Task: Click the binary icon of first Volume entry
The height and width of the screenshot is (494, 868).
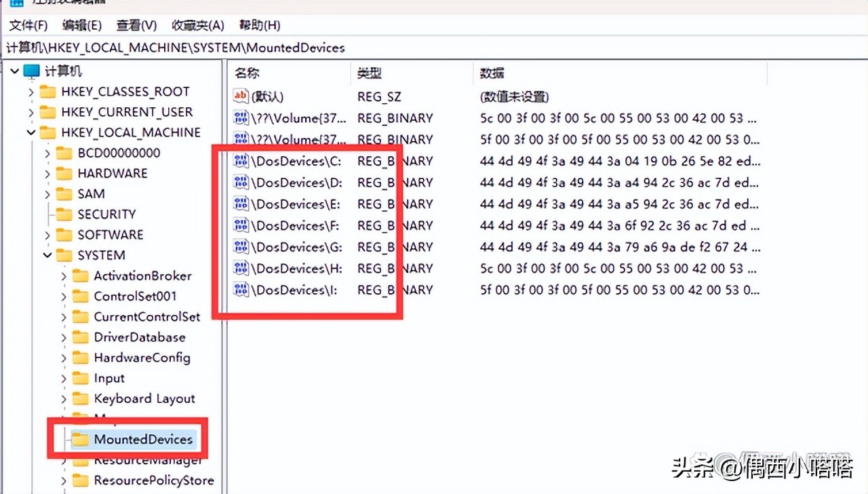Action: (x=241, y=117)
